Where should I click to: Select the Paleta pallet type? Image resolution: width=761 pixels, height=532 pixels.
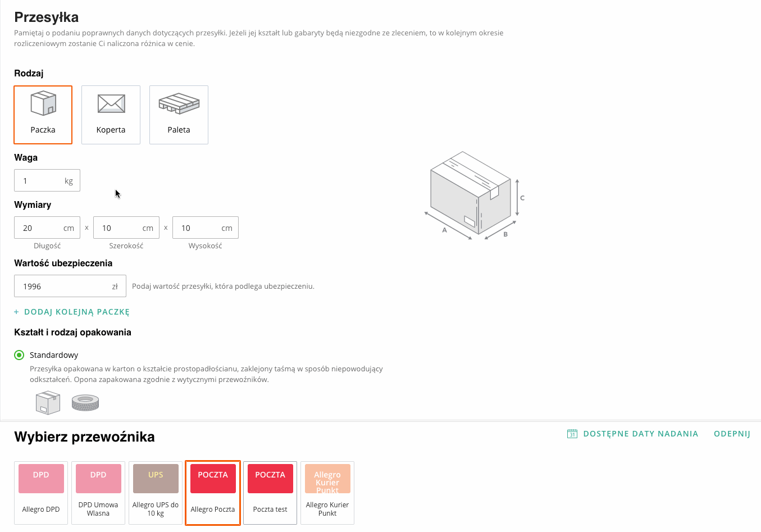[179, 115]
